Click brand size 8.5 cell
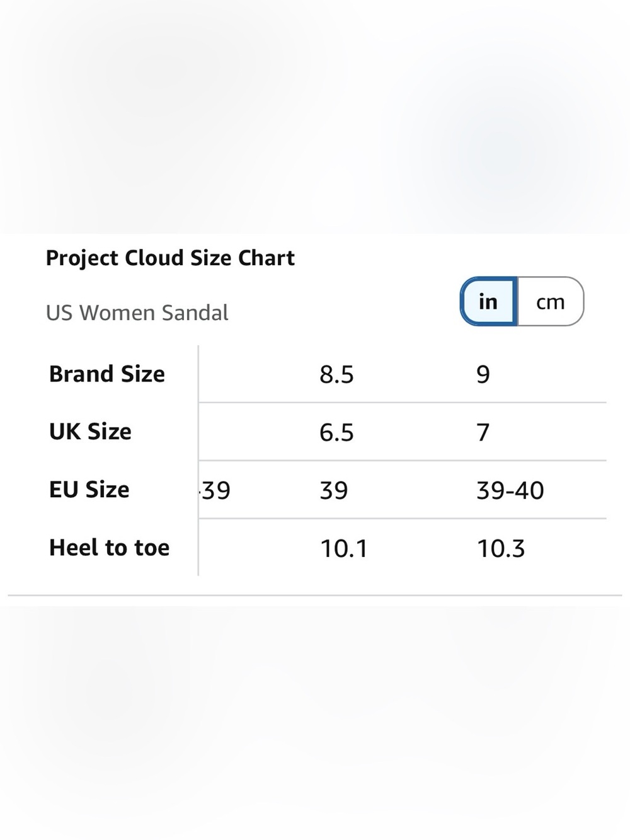The height and width of the screenshot is (840, 630). (336, 375)
